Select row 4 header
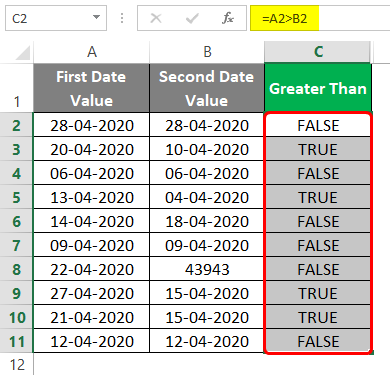This screenshot has height=375, width=390. click(x=17, y=173)
